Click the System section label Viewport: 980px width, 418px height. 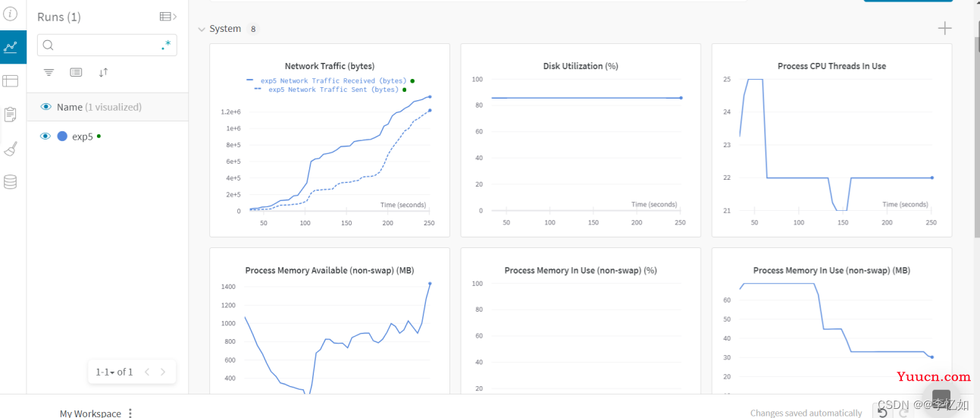click(x=225, y=29)
